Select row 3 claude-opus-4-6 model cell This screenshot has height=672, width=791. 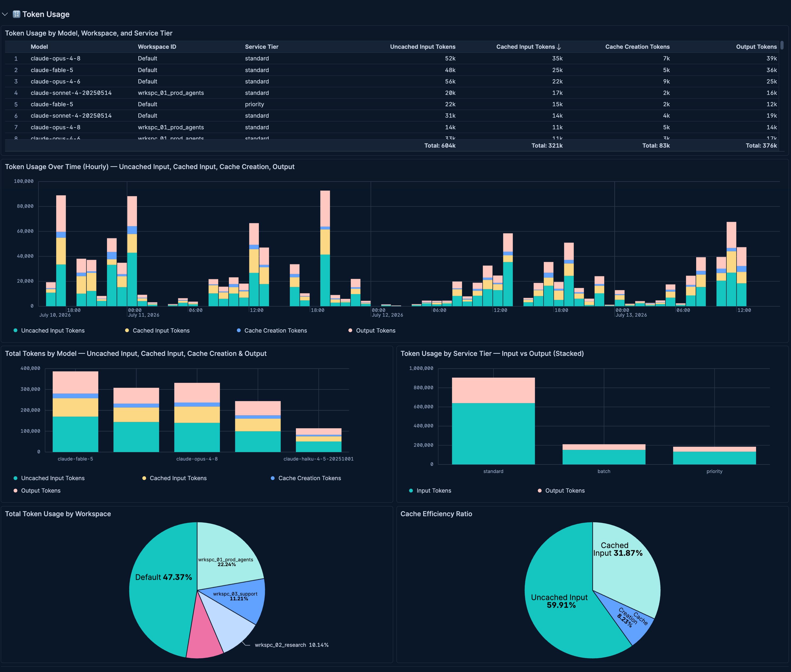tap(56, 82)
